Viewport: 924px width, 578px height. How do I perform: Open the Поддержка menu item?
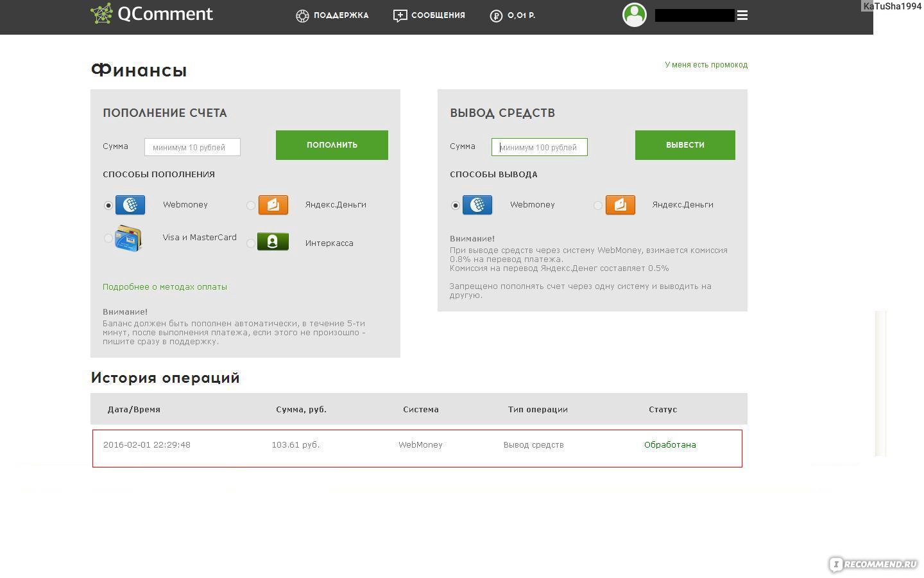(341, 15)
